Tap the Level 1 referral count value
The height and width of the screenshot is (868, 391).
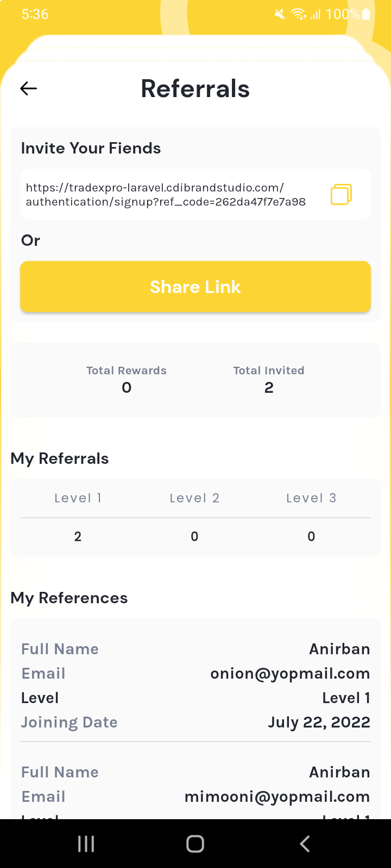[78, 537]
